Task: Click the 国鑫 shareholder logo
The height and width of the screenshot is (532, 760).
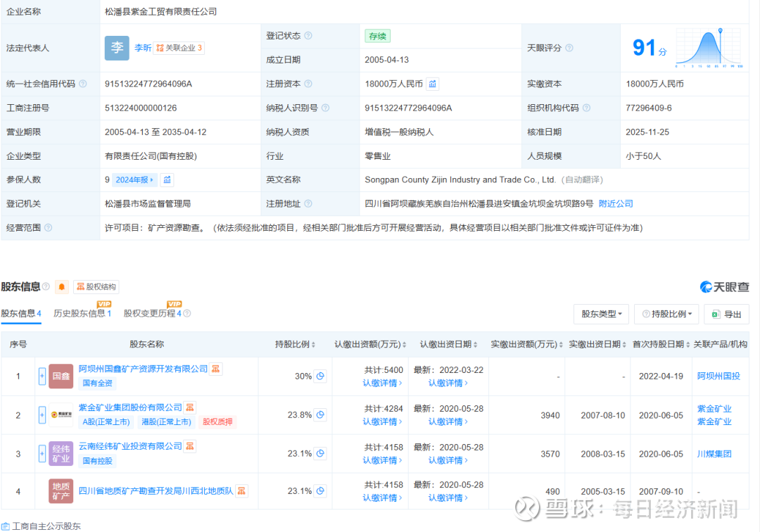Action: point(61,376)
